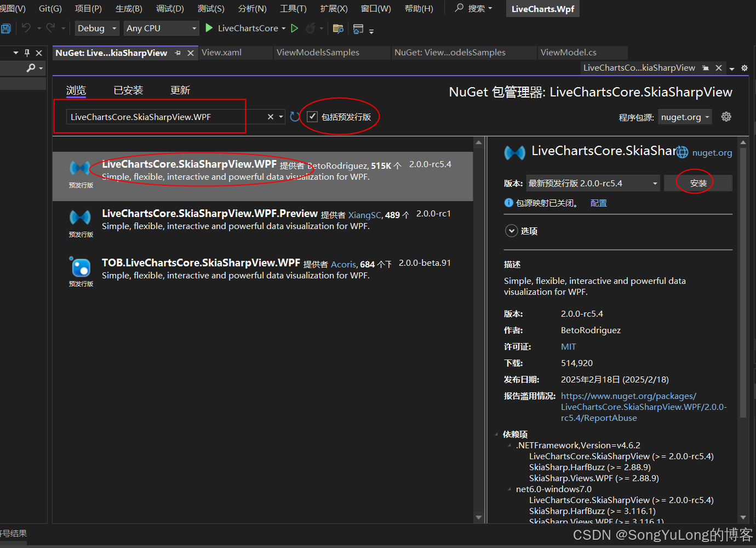
Task: Open the 扩展(X) extensions menu
Action: (x=334, y=8)
